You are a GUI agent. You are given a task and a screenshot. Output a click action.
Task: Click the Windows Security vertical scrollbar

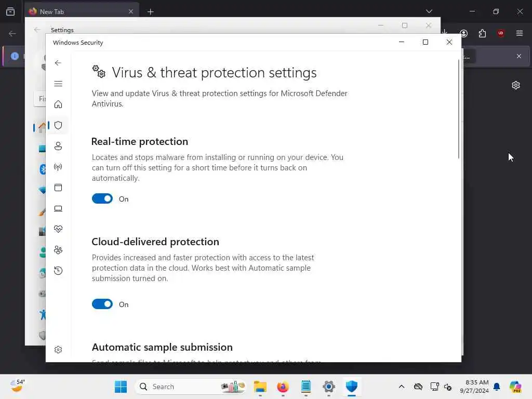(459, 109)
